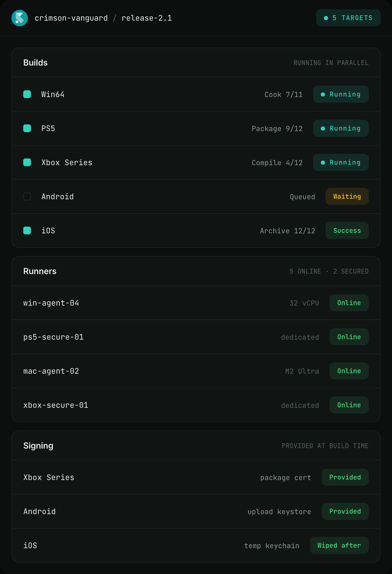
Task: Click the Signing section heading
Action: point(38,446)
